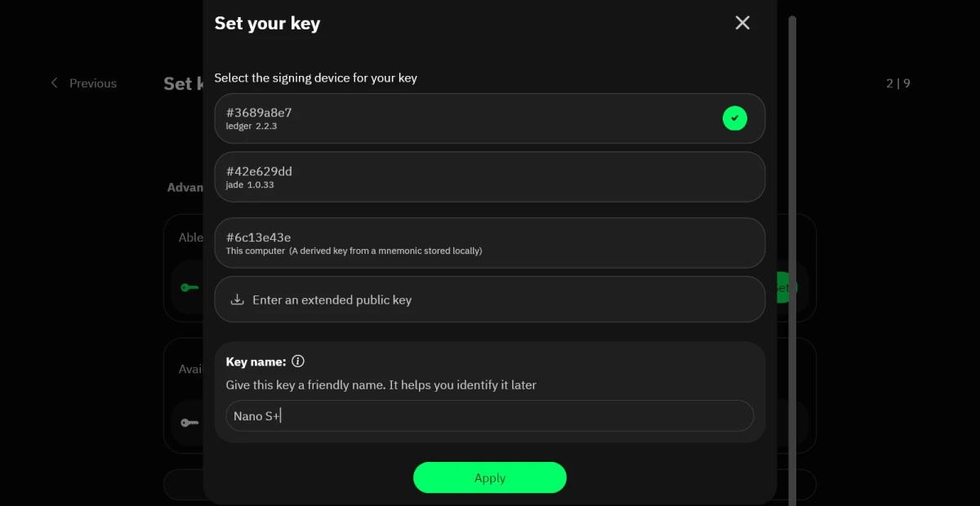Screen dimensions: 980x506
Task: Click the info icon beside Key name
Action: (298, 362)
